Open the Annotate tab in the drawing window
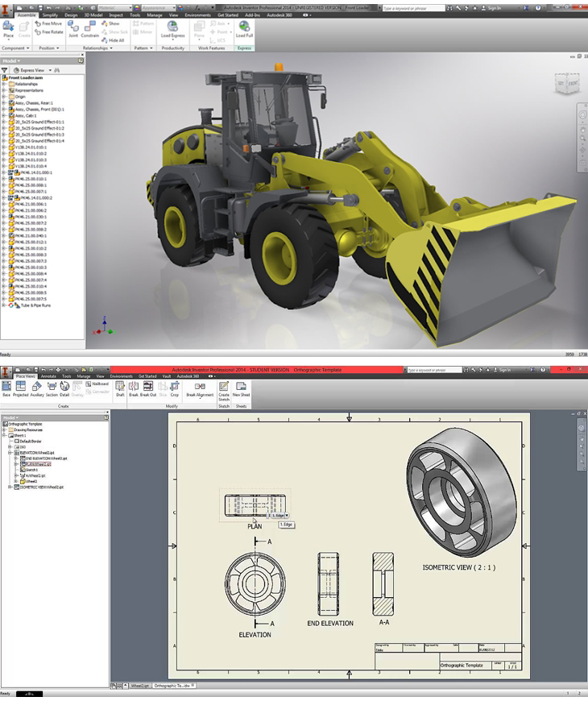Viewport: 588px width, 701px height. [48, 376]
